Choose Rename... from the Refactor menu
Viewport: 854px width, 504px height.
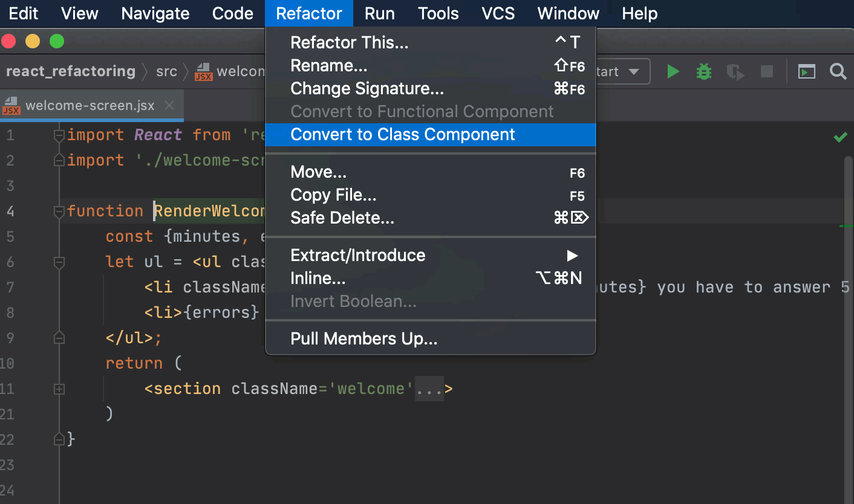tap(329, 65)
